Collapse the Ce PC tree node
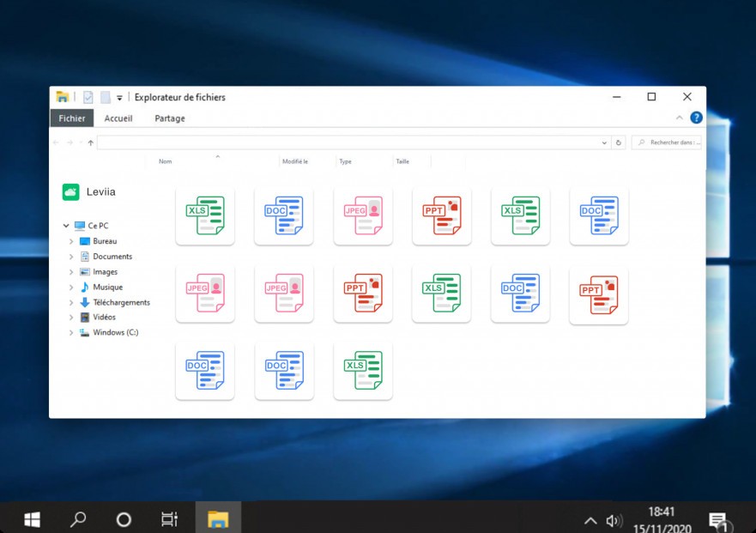 pos(66,225)
